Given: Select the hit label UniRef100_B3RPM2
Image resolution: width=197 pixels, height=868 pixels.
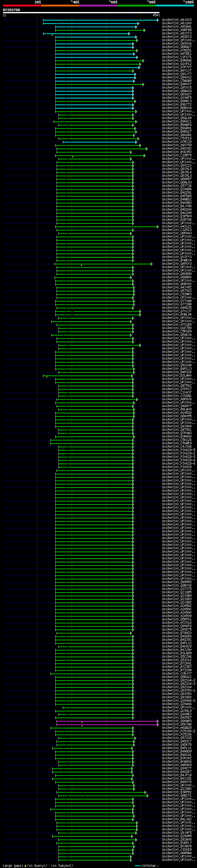Looking at the screenshot, I should coord(177,792).
